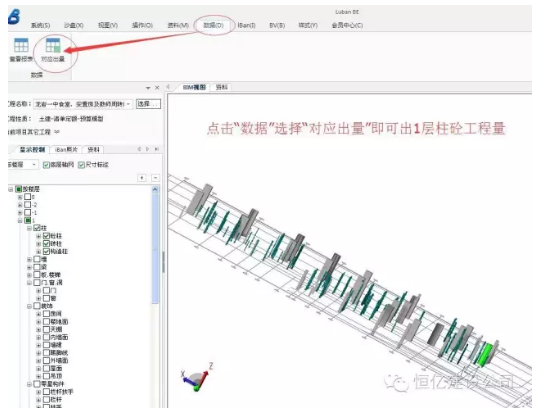
Task: Click the expand-all button above the tree
Action: 142,178
